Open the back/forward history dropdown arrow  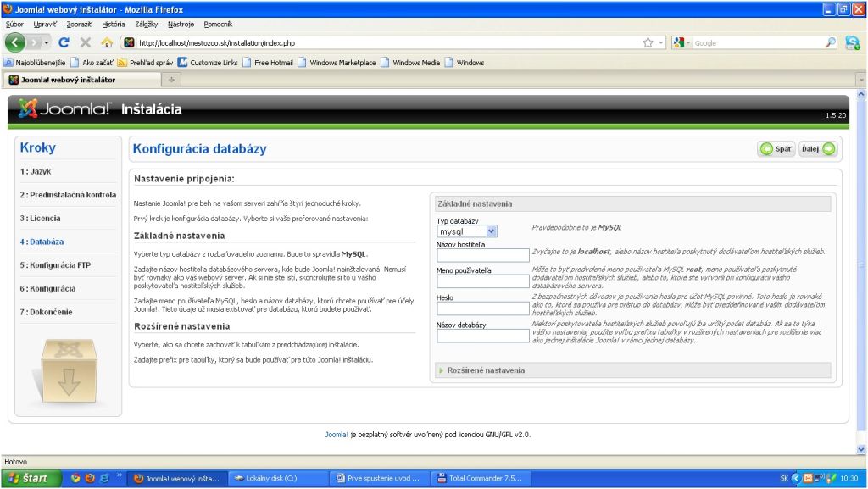[47, 42]
